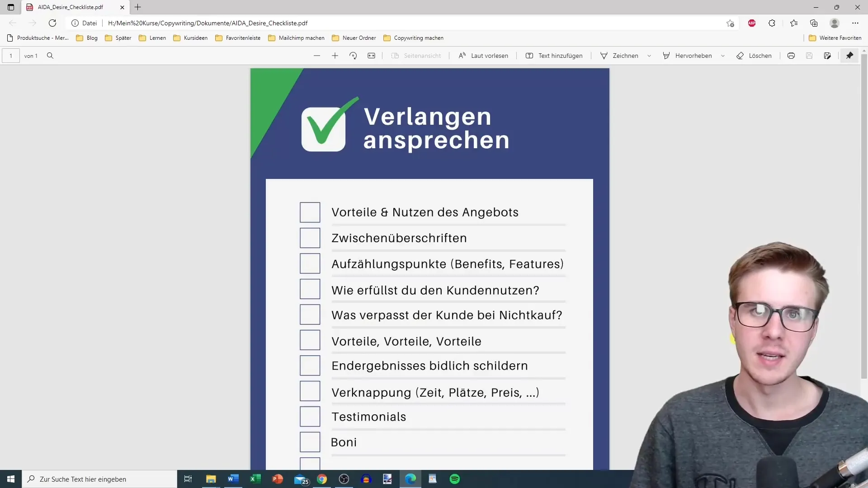Click the save icon in PDF toolbar
This screenshot has height=488, width=868.
click(809, 56)
